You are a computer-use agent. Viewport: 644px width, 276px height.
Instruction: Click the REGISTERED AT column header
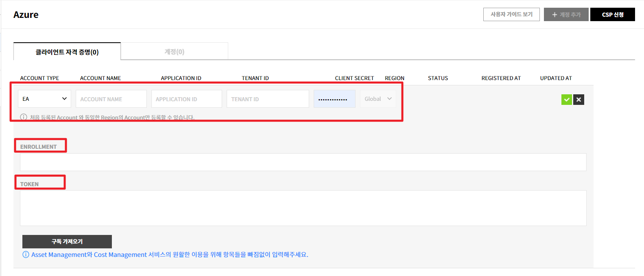[x=501, y=78]
